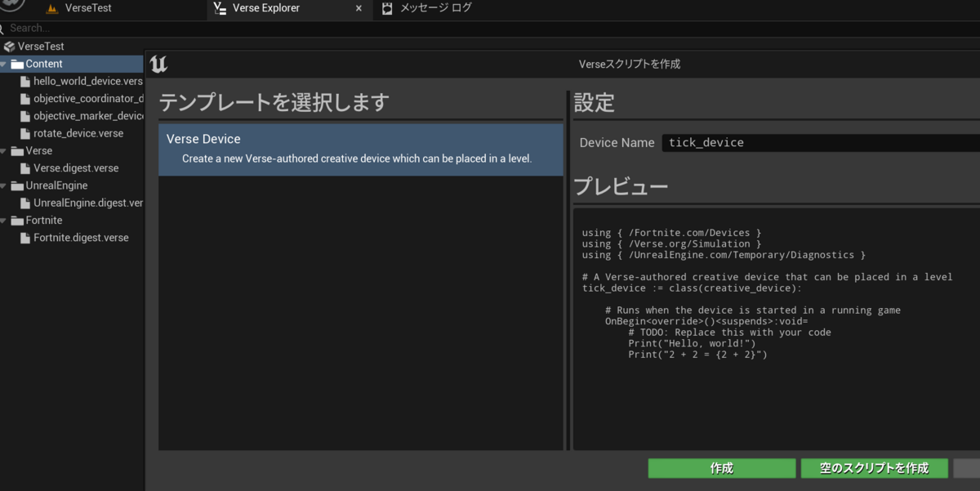Click the Verse Explorer tab icon
The height and width of the screenshot is (491, 980).
click(219, 8)
